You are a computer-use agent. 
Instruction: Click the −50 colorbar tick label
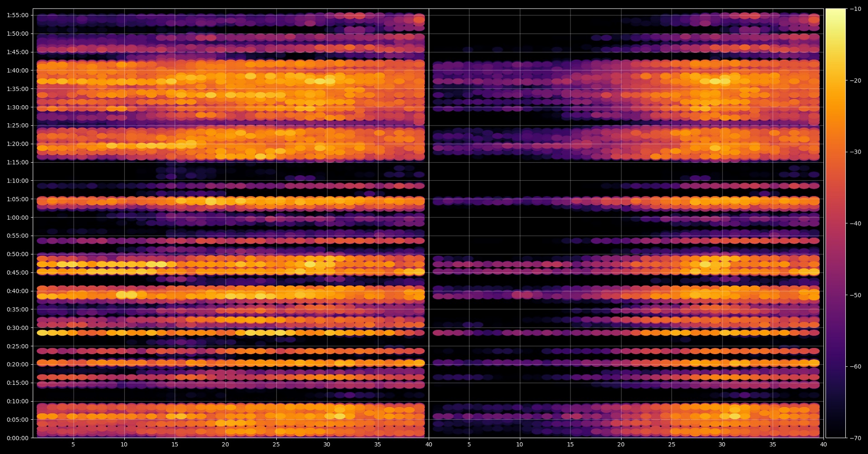(856, 295)
